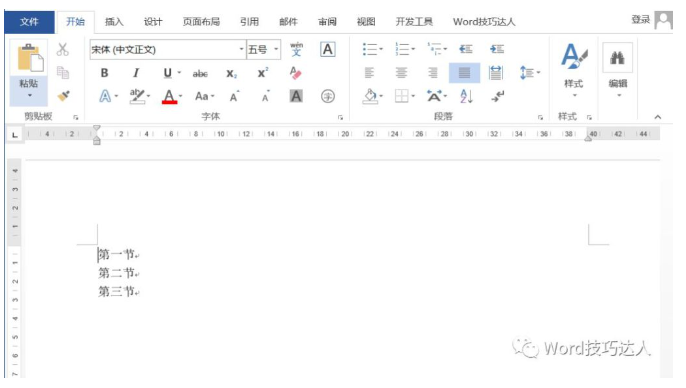Switch to the 插入 tab

point(114,21)
